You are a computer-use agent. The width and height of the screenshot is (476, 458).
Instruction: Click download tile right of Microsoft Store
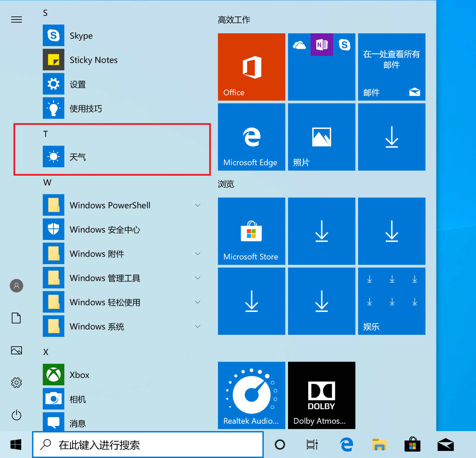click(x=322, y=231)
